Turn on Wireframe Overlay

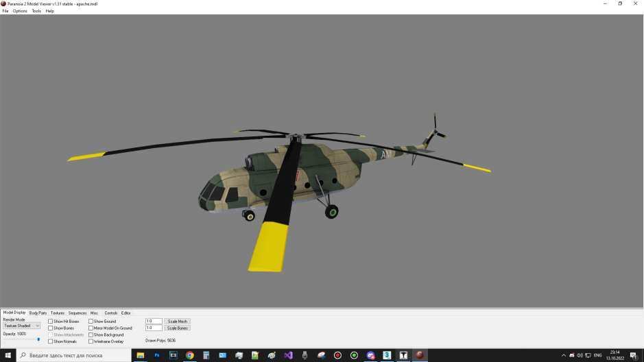(91, 341)
